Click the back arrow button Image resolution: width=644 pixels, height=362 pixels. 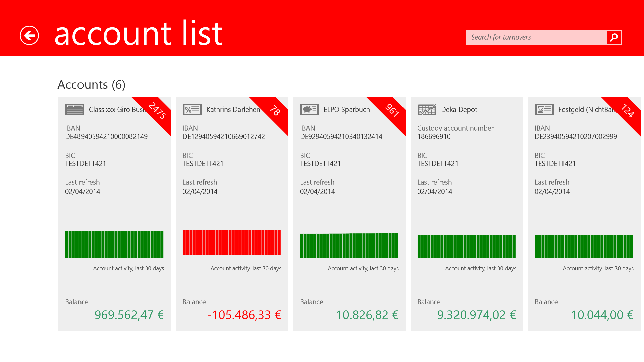tap(30, 35)
